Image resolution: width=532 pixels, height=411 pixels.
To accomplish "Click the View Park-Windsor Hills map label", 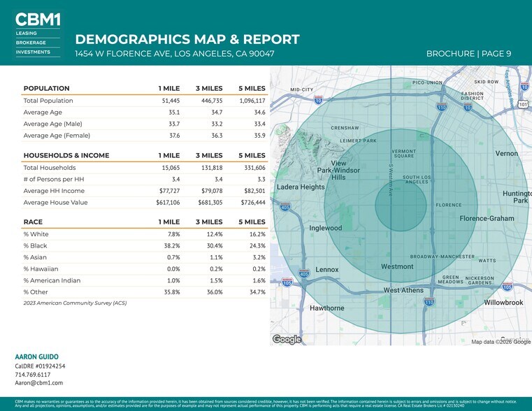I will point(338,171).
